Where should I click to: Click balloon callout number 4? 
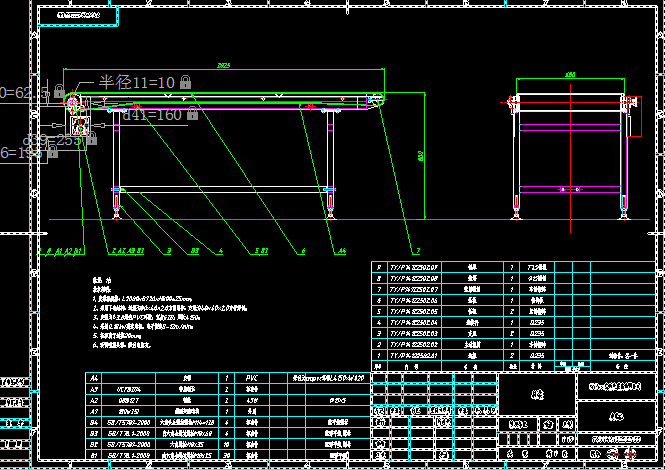221,251
